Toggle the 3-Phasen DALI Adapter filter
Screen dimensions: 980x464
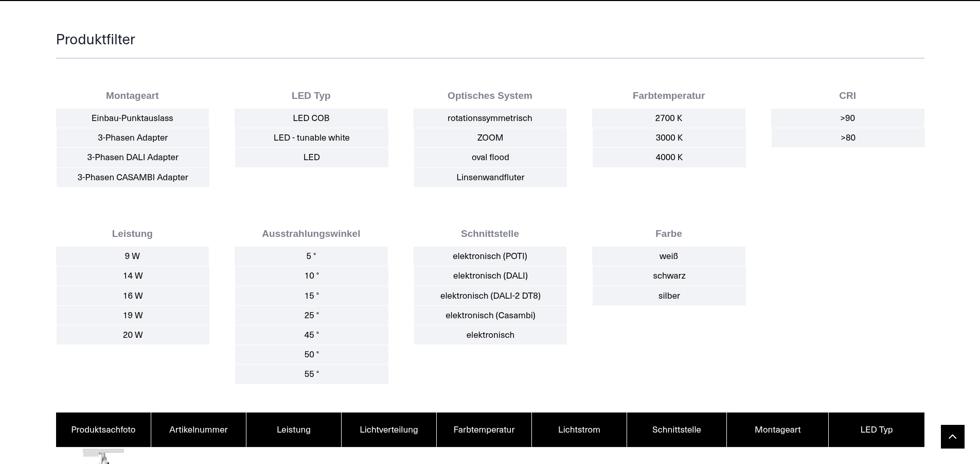pos(132,158)
